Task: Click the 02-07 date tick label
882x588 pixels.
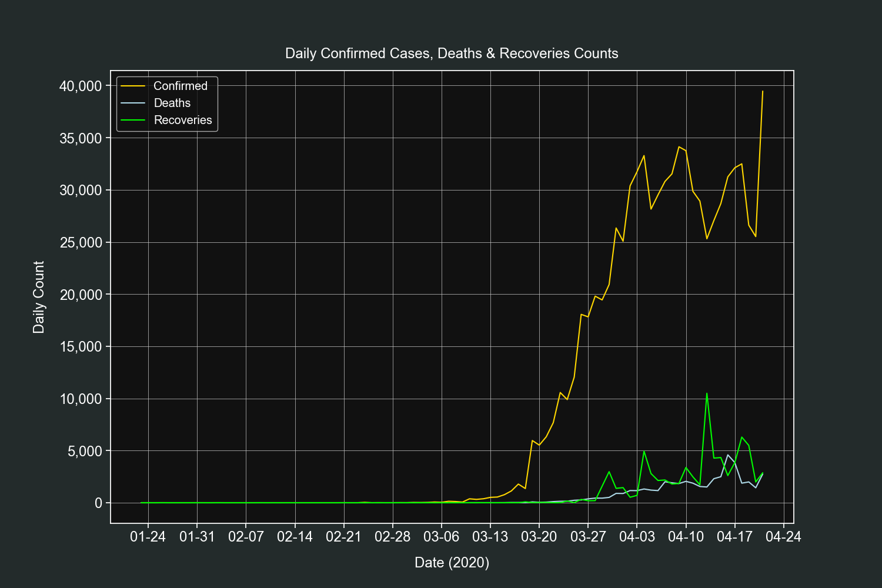Action: 246,537
